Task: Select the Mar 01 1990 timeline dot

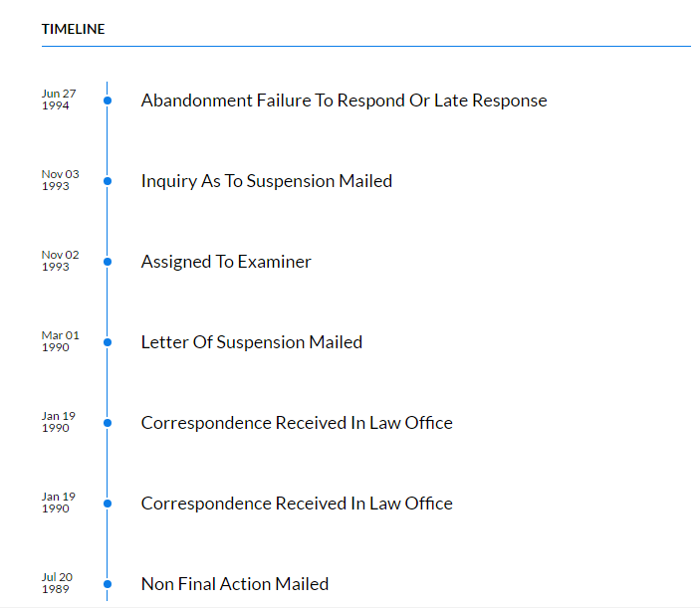Action: (x=108, y=342)
